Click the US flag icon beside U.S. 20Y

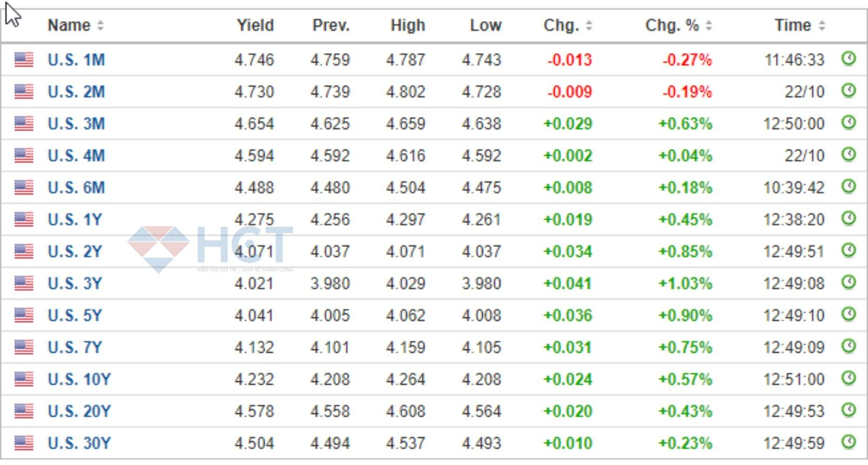(24, 411)
